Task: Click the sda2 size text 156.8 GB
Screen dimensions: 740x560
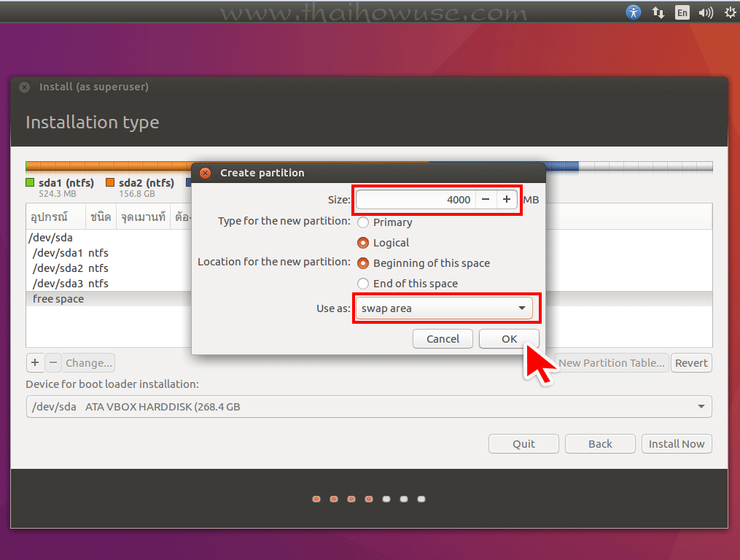Action: tap(137, 194)
